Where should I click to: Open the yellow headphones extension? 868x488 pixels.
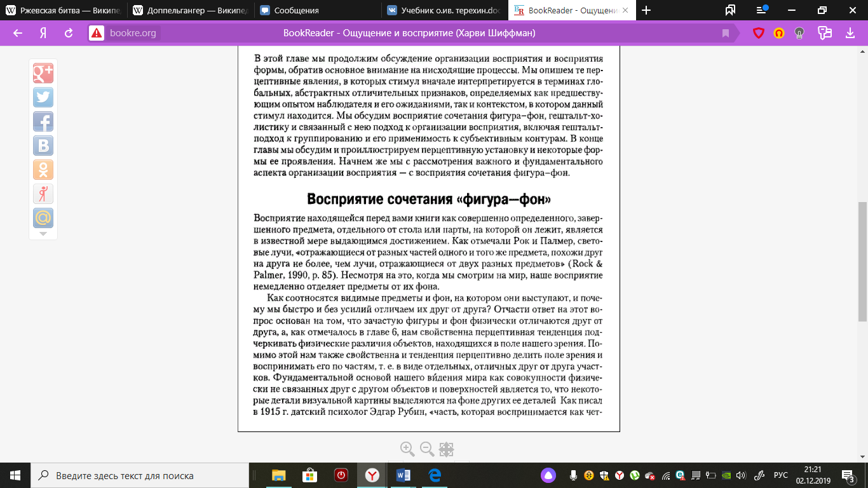pos(779,33)
